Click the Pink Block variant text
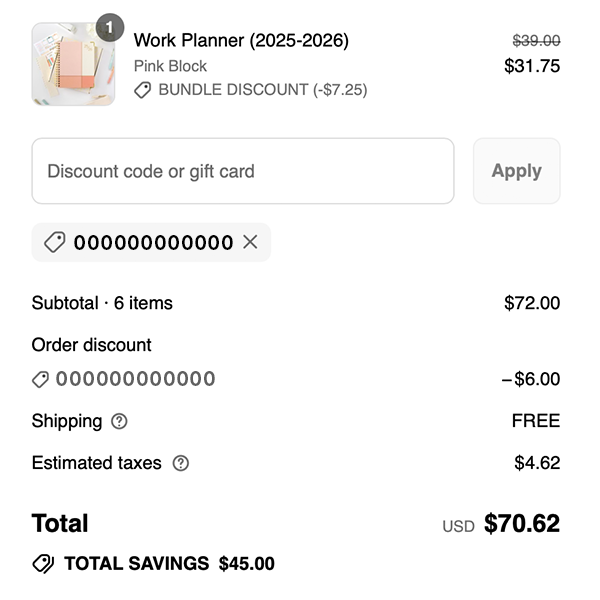The image size is (600, 600). point(170,66)
